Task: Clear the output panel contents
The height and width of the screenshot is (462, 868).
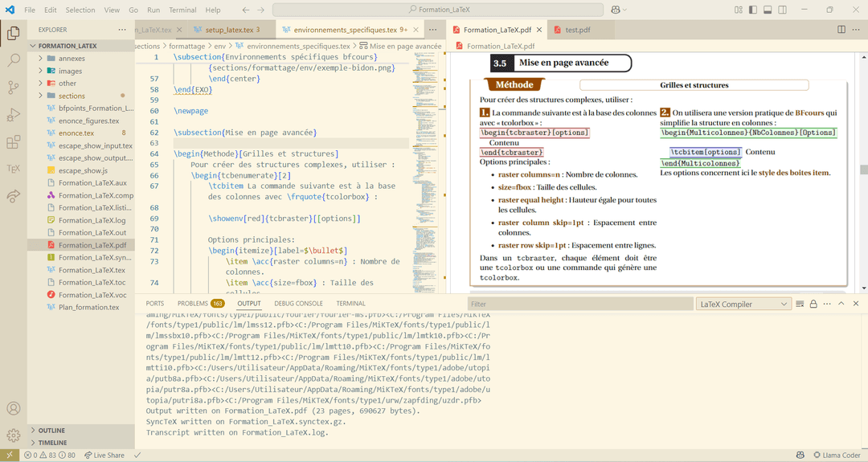Action: coord(800,304)
